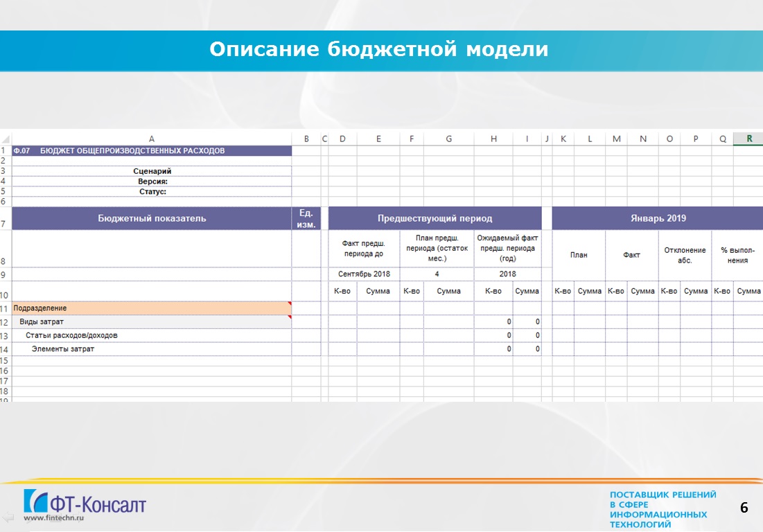The image size is (763, 532).
Task: Select row header 11
Action: pos(6,309)
